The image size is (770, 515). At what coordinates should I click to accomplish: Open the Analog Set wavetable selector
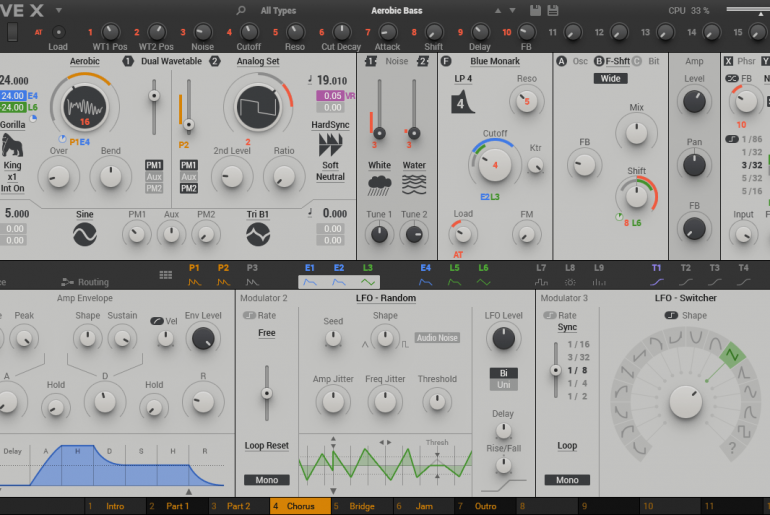pos(258,61)
